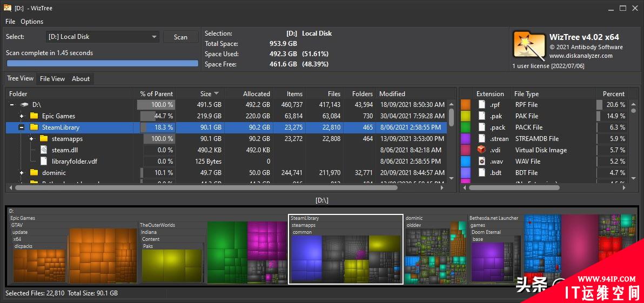The width and height of the screenshot is (644, 303).
Task: Click the Folders column header
Action: tap(360, 94)
